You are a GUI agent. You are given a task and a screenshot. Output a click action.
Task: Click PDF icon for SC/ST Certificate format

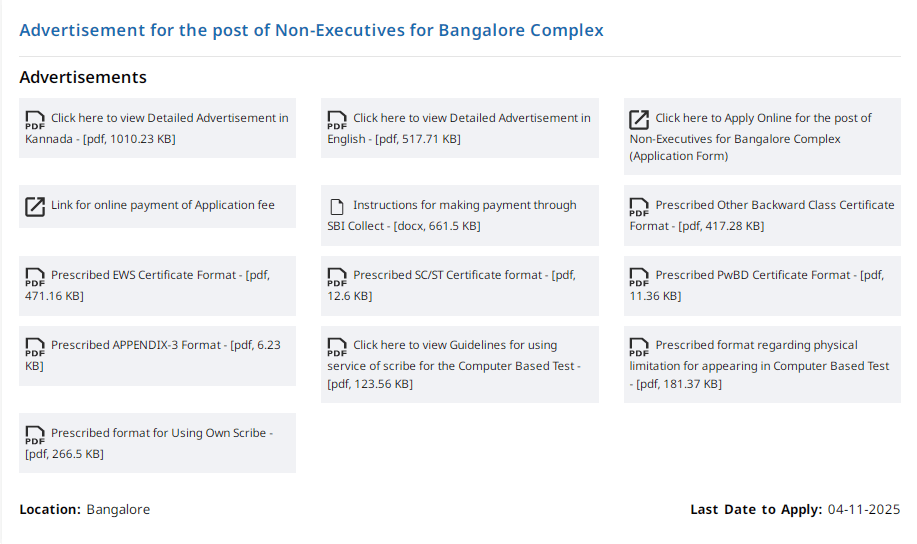[337, 277]
